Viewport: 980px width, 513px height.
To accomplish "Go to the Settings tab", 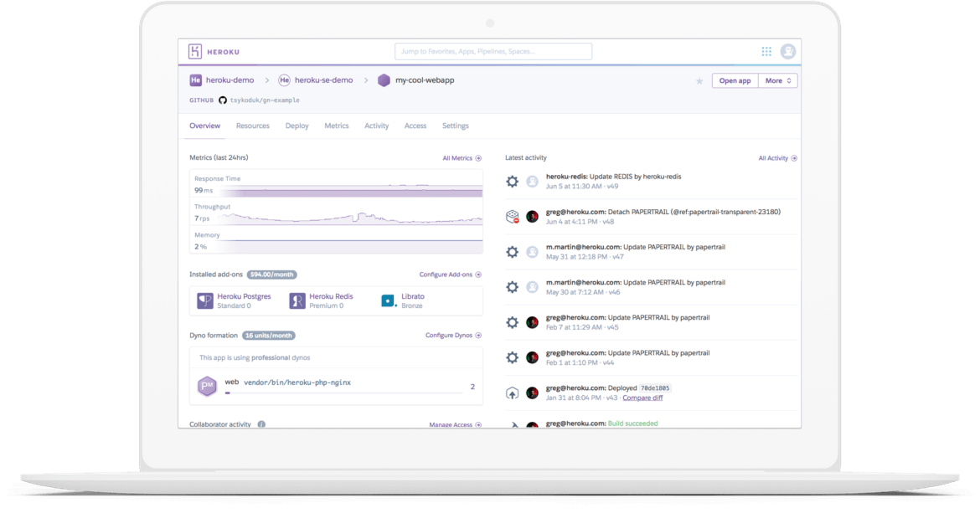I will tap(455, 126).
